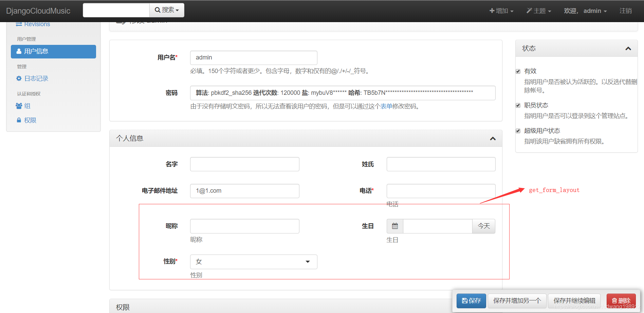The width and height of the screenshot is (644, 313).
Task: Open the calendar icon for 生日
Action: (x=395, y=226)
